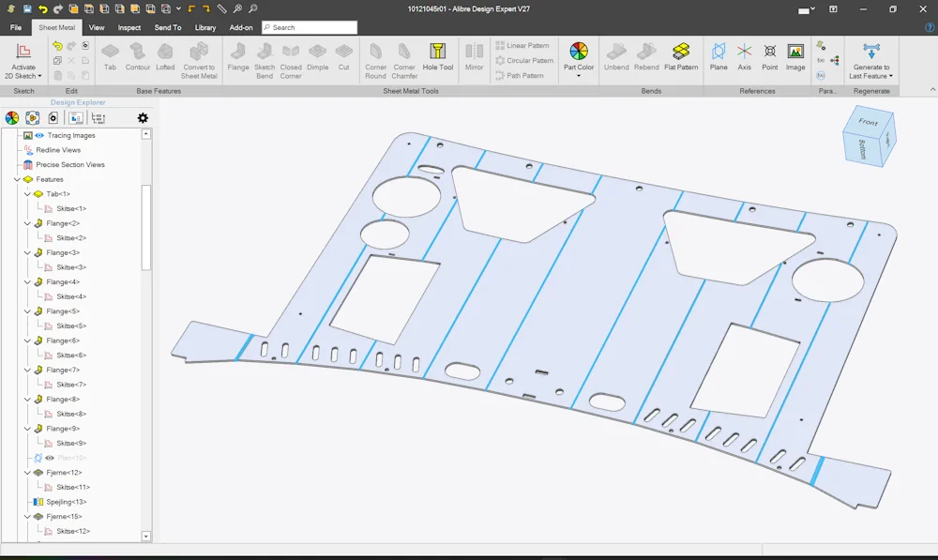Collapse the Flange<2> node
The width and height of the screenshot is (938, 560).
tap(27, 224)
